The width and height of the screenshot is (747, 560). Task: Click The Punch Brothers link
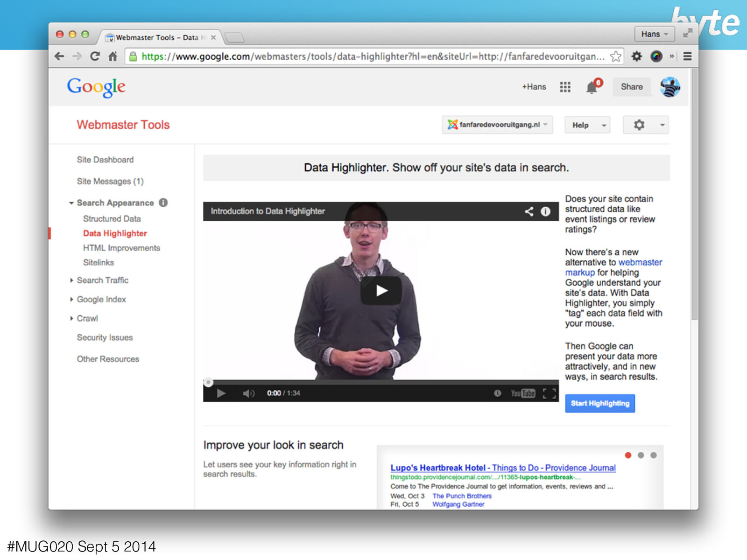pyautogui.click(x=462, y=496)
